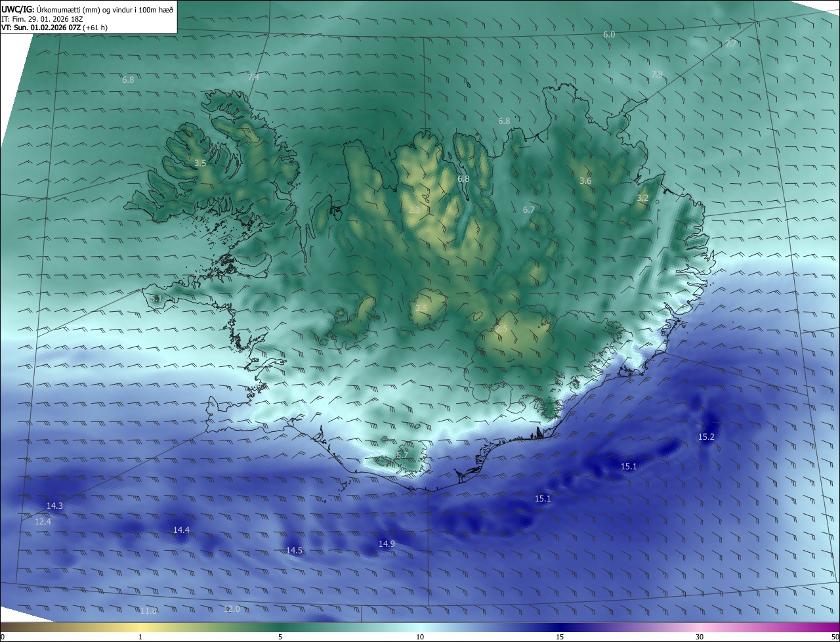
Task: Select the "5" tick on the color scale
Action: [x=280, y=637]
